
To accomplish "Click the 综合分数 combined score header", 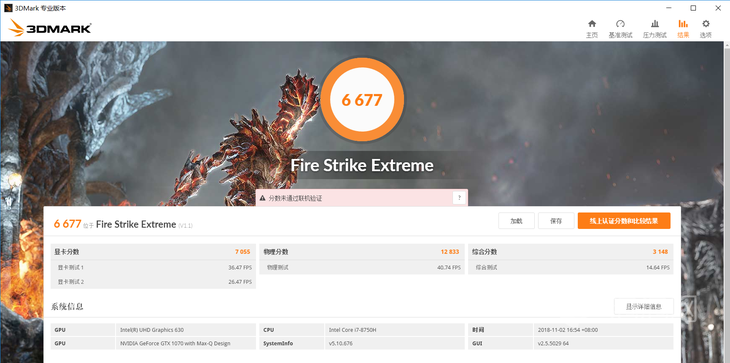I will tap(484, 252).
